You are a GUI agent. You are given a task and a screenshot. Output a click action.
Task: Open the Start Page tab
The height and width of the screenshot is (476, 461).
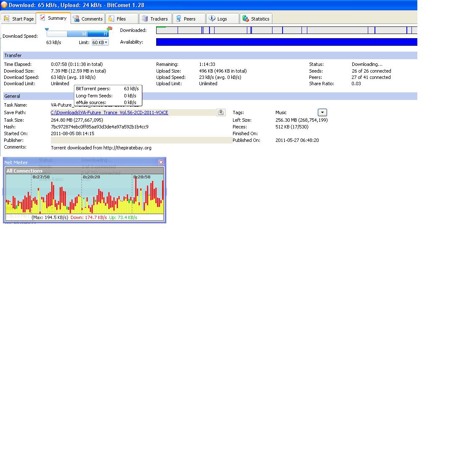pos(18,19)
